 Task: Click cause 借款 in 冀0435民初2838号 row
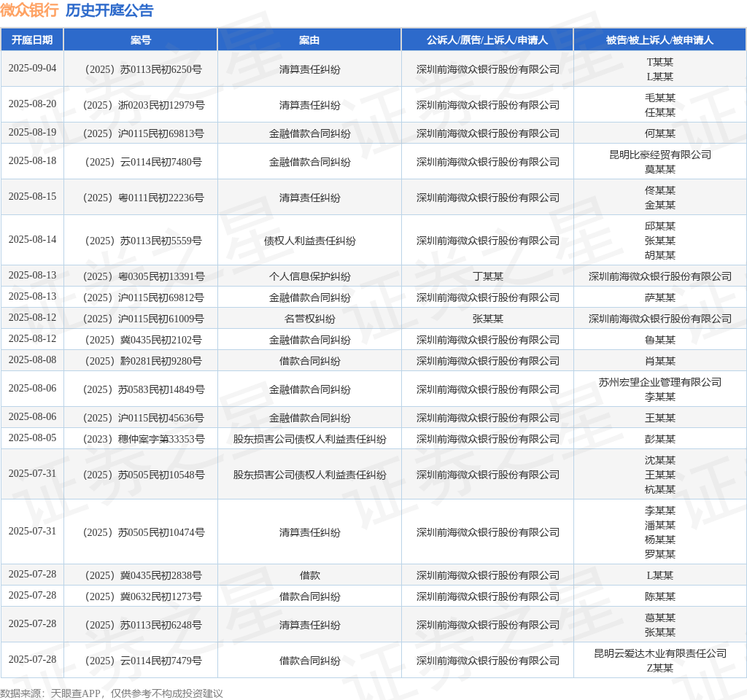[x=309, y=576]
